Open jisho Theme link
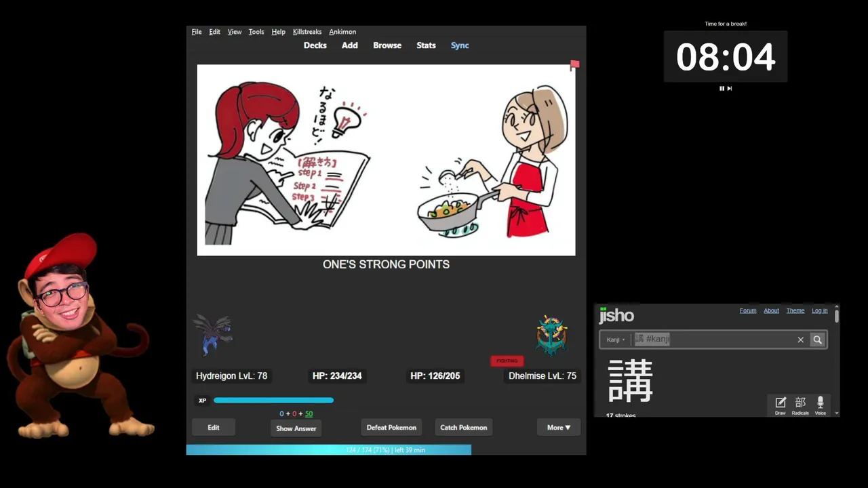This screenshot has height=488, width=868. point(795,310)
